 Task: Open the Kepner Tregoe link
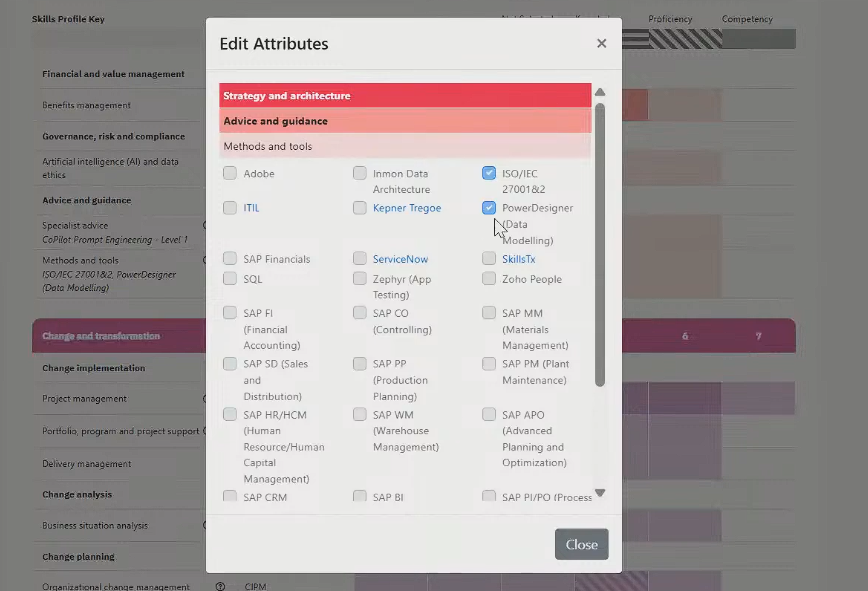click(x=407, y=208)
